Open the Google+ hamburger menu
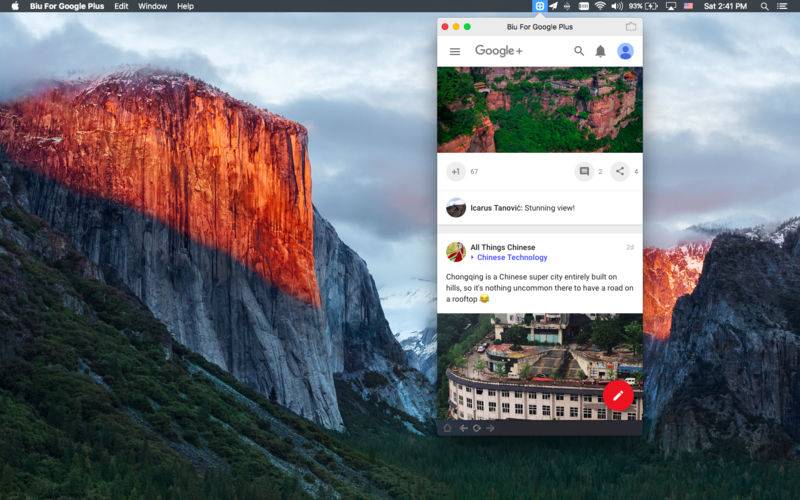Viewport: 800px width, 500px height. coord(455,52)
